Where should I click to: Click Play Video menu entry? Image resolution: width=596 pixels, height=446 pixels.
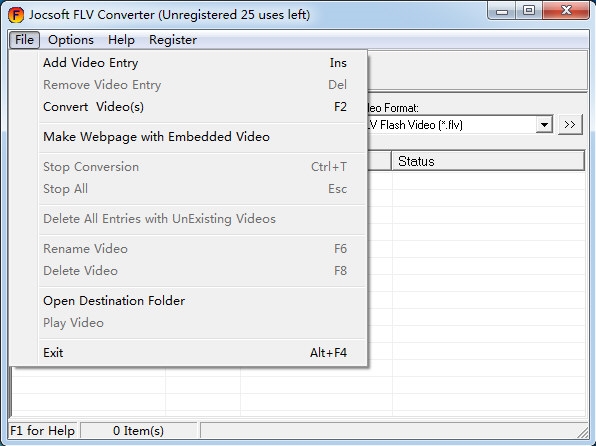pyautogui.click(x=203, y=323)
